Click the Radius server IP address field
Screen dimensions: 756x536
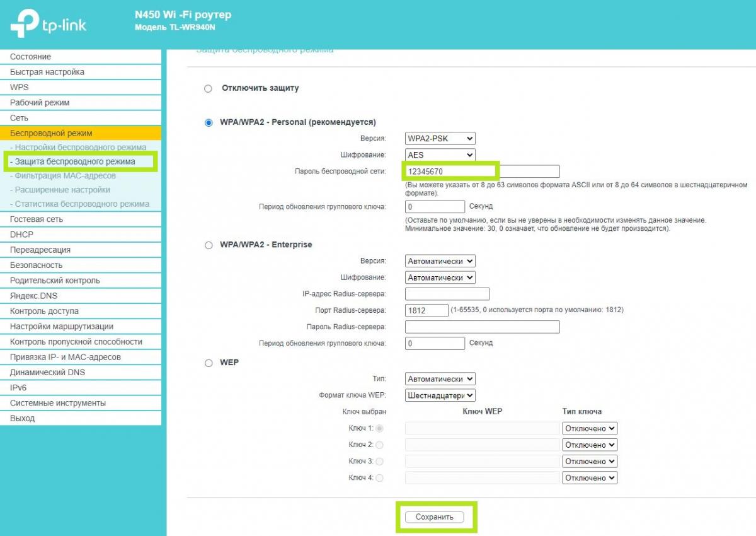click(x=447, y=294)
